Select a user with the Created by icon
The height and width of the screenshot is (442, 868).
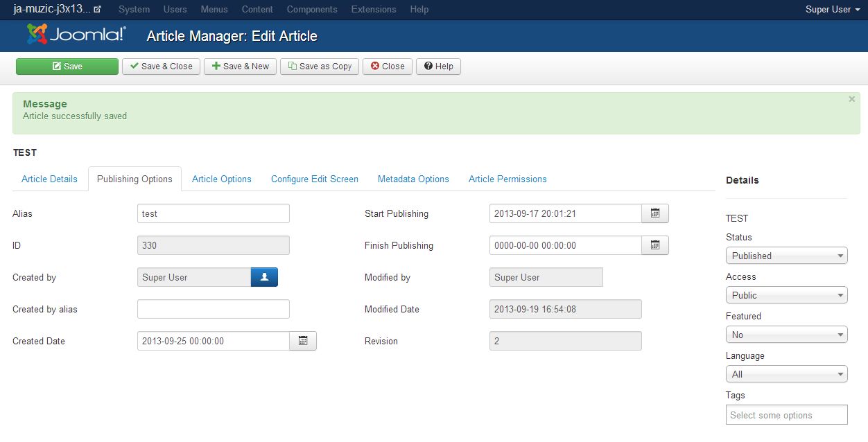[x=264, y=277]
